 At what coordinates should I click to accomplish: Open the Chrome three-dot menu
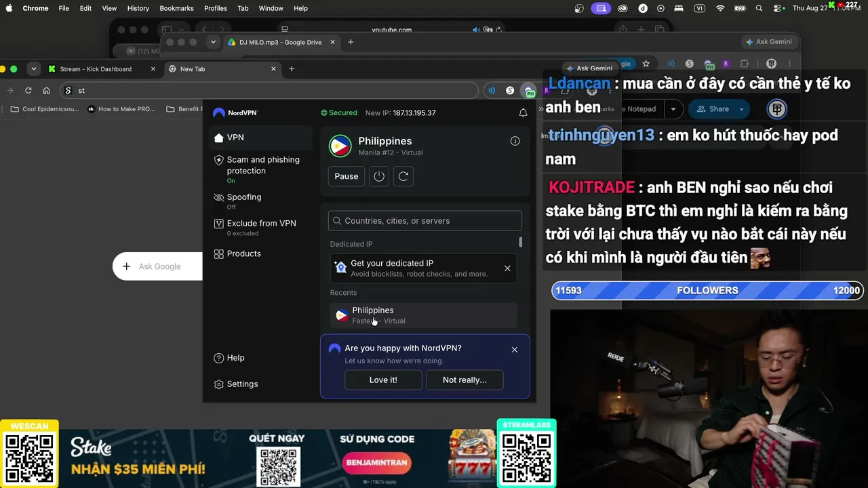click(x=789, y=64)
